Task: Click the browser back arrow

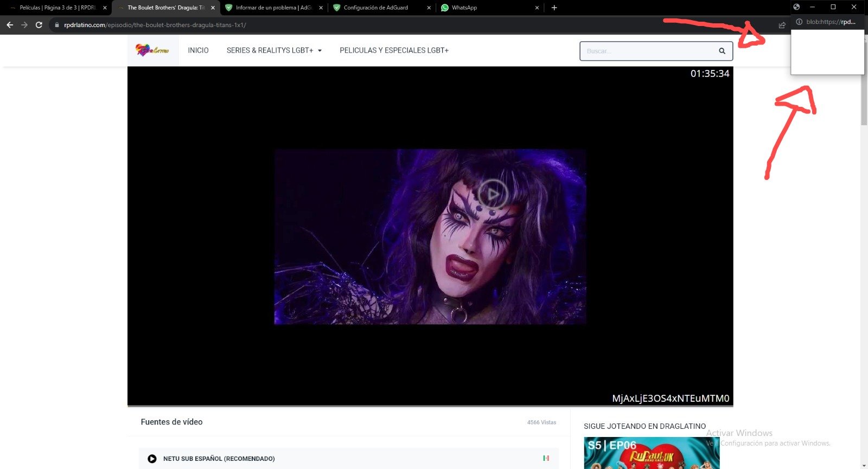Action: [x=10, y=25]
